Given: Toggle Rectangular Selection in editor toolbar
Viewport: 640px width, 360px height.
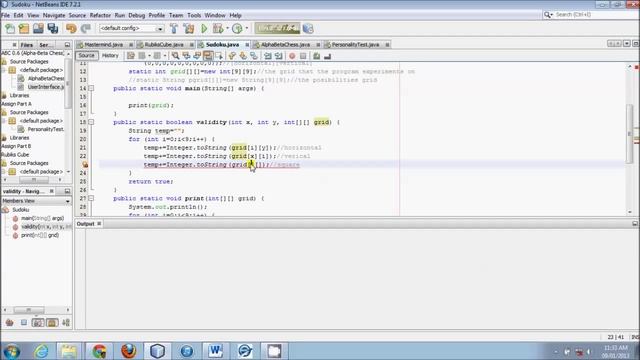Looking at the screenshot, I should click(x=219, y=56).
